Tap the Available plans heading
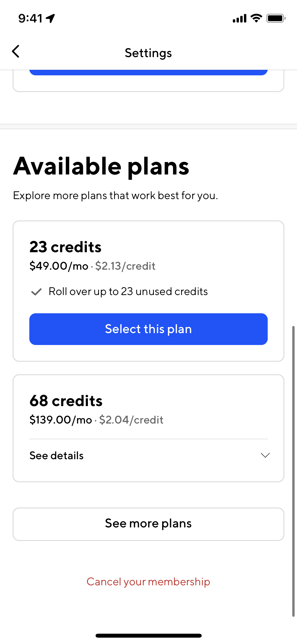Screen dimensions: 297x644 [101, 167]
